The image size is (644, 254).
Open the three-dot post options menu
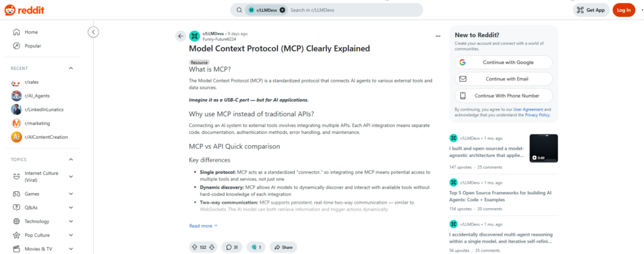tap(438, 36)
